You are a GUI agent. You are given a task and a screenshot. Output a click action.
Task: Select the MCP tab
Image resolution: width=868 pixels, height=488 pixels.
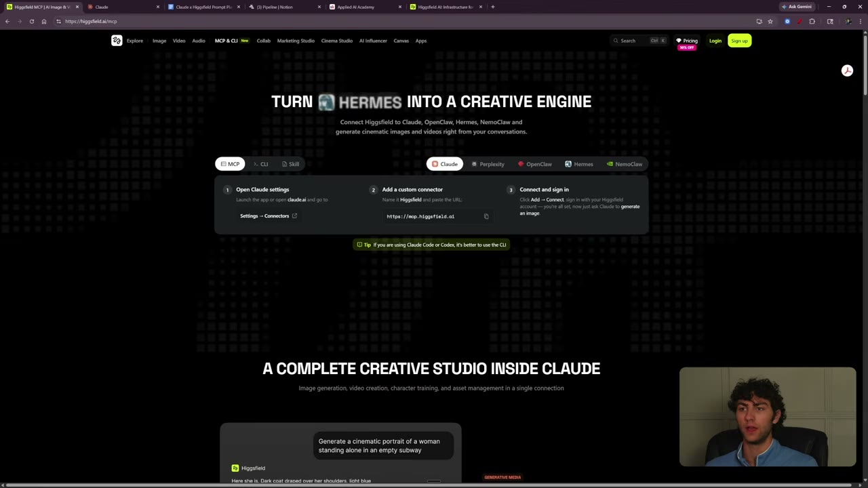click(x=230, y=164)
